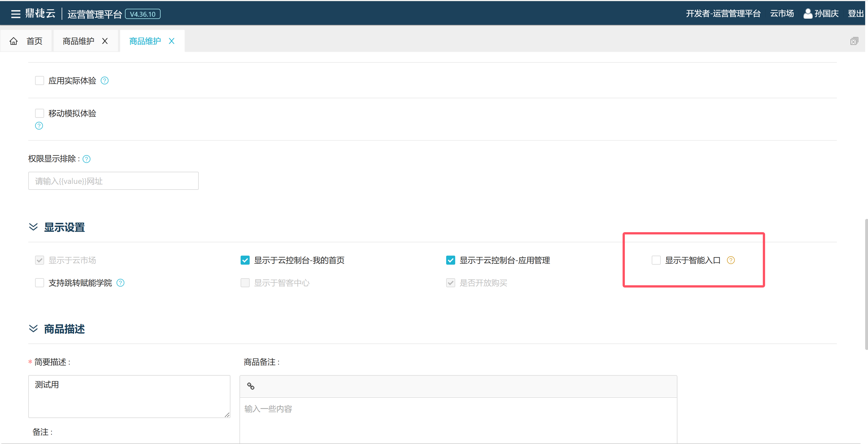Click the 权限显示排除 label
The height and width of the screenshot is (444, 868).
click(54, 159)
